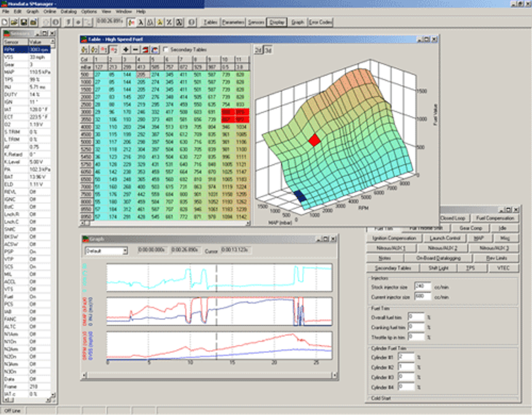Click the 4th table icon in the table toolbar
This screenshot has width=532, height=415.
point(113,50)
